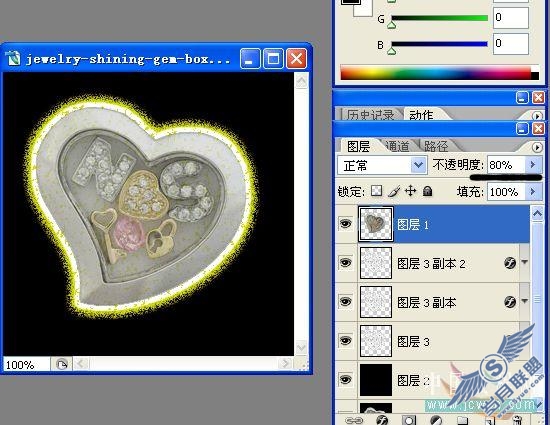Switch to the 路径 paths tab
The image size is (550, 425).
(436, 146)
